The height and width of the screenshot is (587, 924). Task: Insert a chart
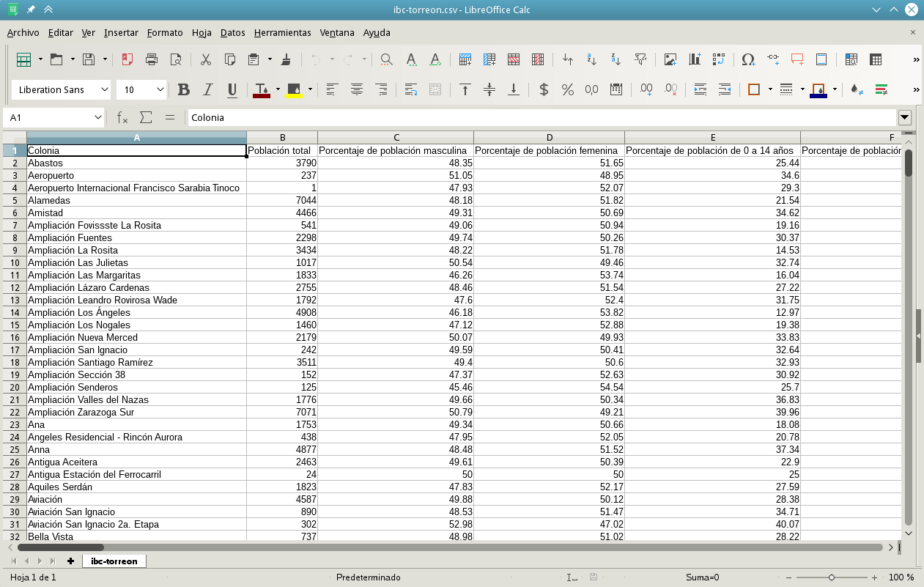(x=693, y=59)
